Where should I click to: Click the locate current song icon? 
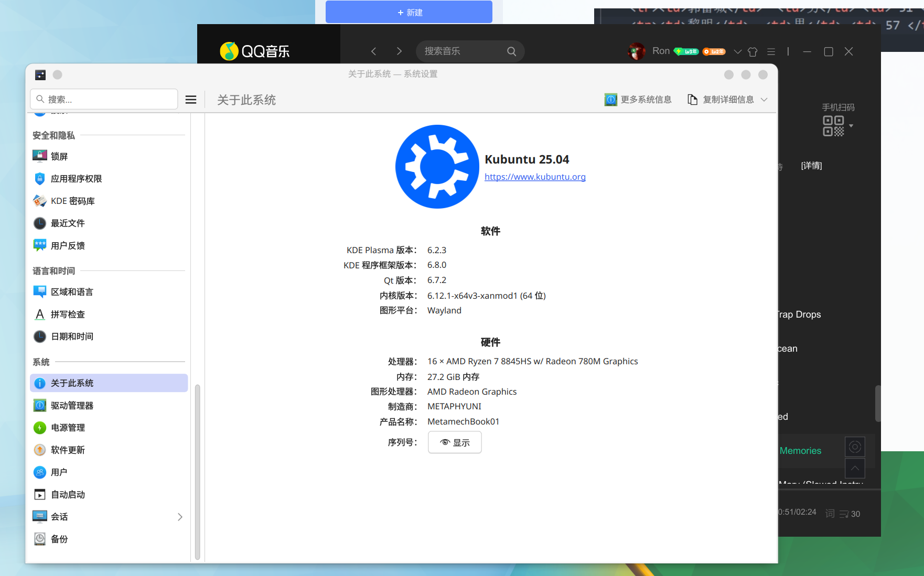point(855,447)
